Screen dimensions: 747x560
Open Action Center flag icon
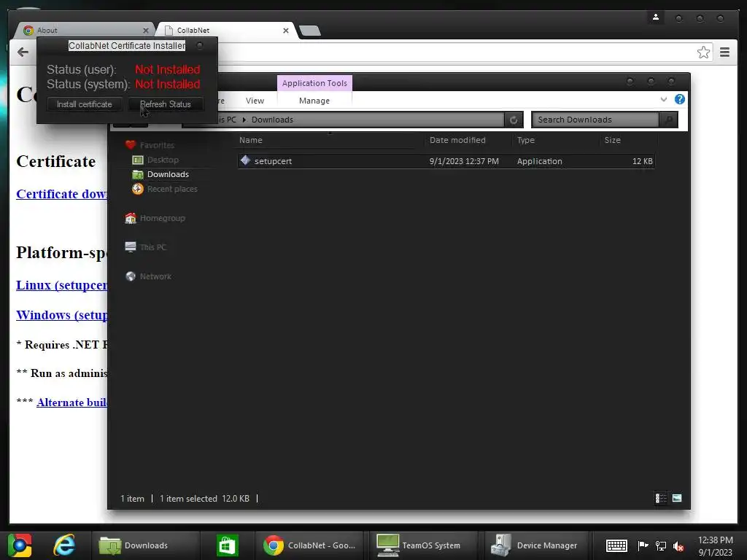pyautogui.click(x=643, y=545)
